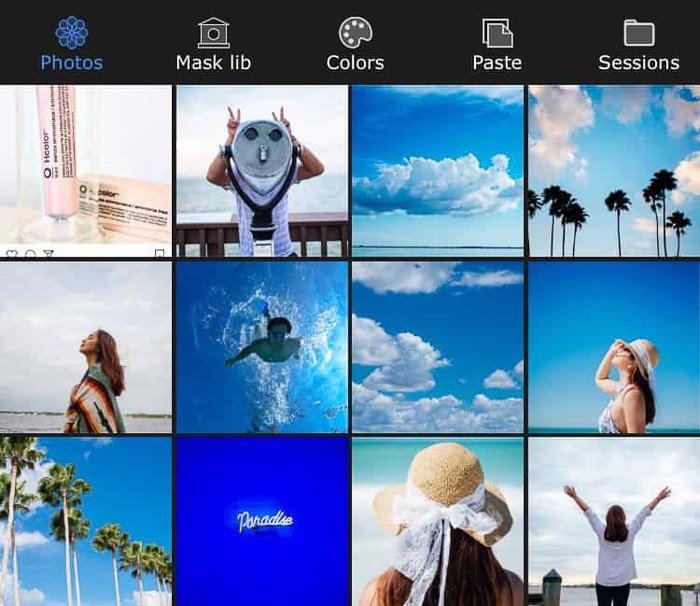Viewport: 700px width, 606px height.
Task: Open the Colors tab label
Action: coord(355,63)
